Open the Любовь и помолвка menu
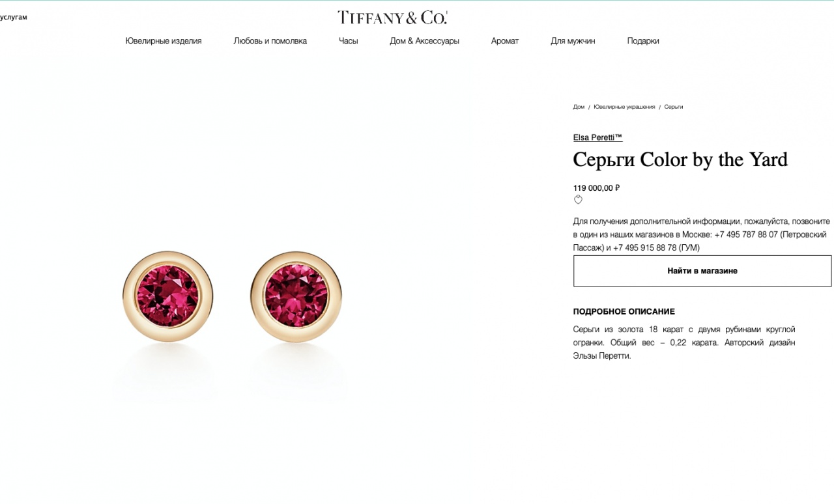834x504 pixels. pyautogui.click(x=270, y=40)
